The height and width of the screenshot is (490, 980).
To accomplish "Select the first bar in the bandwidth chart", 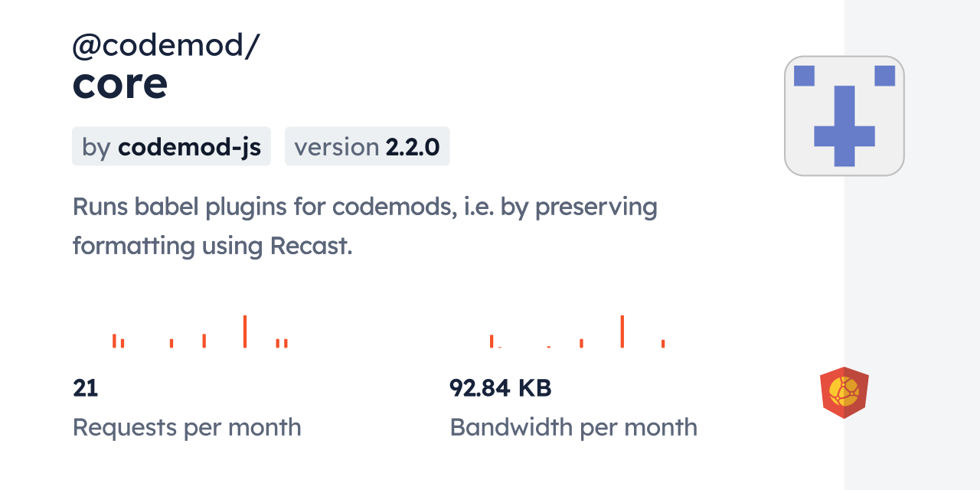I will click(x=492, y=341).
